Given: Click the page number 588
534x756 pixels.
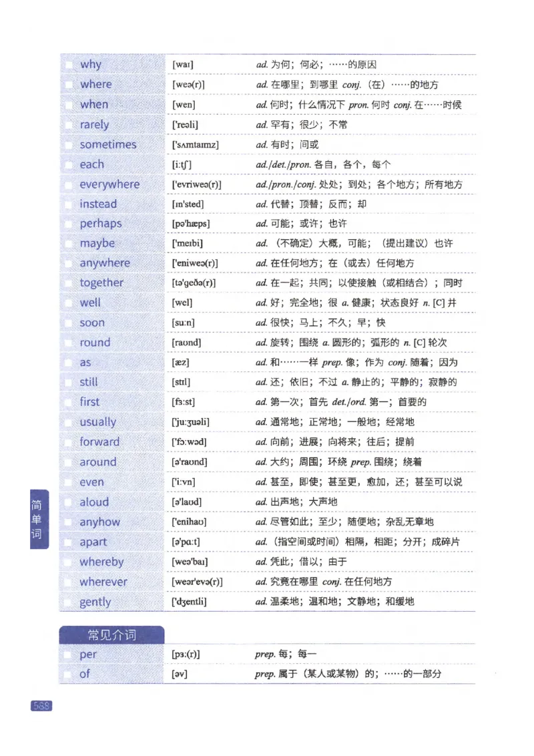Looking at the screenshot, I should 41,707.
